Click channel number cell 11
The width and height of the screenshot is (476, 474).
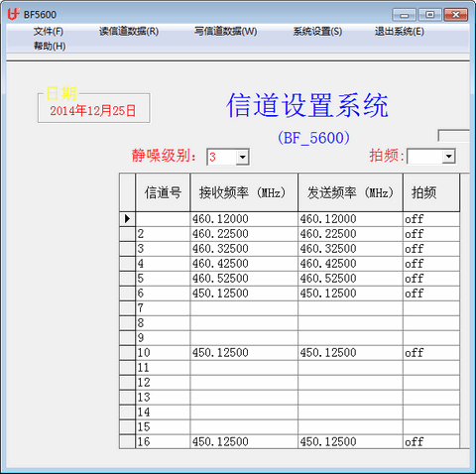[x=163, y=368]
